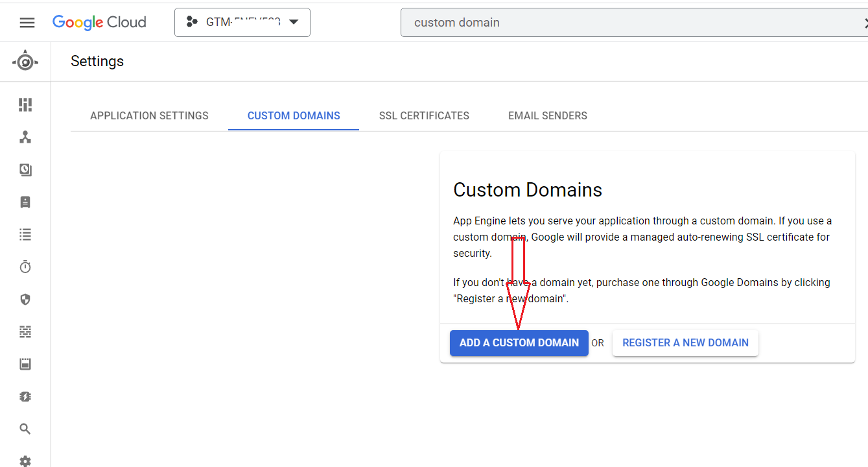Click the Add a Custom Domain button
This screenshot has width=868, height=467.
click(519, 343)
